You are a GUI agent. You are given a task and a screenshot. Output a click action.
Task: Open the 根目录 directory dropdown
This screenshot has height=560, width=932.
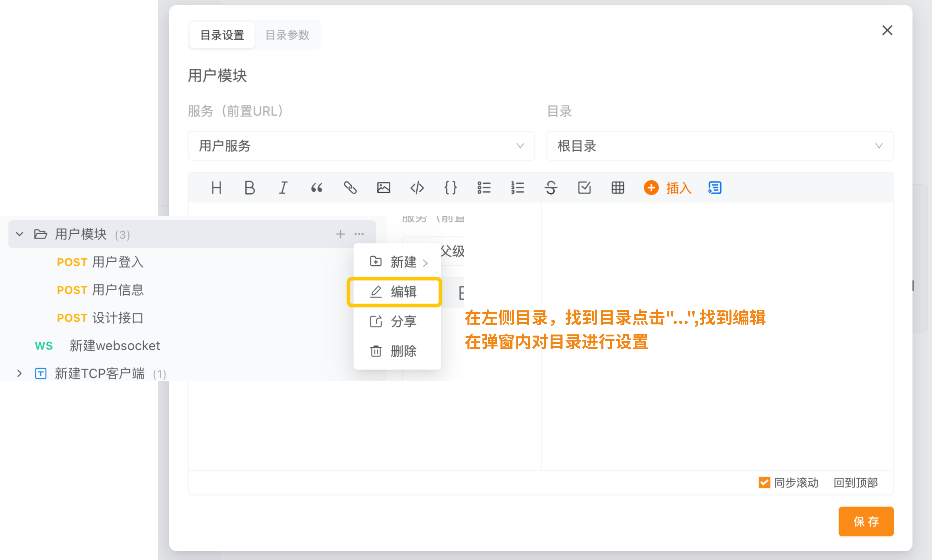pos(720,146)
